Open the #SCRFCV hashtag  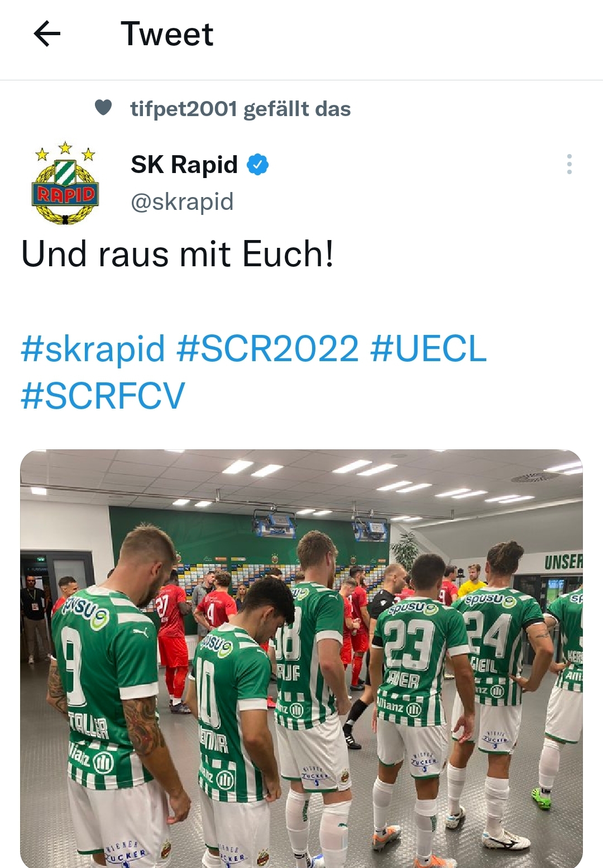tap(103, 396)
